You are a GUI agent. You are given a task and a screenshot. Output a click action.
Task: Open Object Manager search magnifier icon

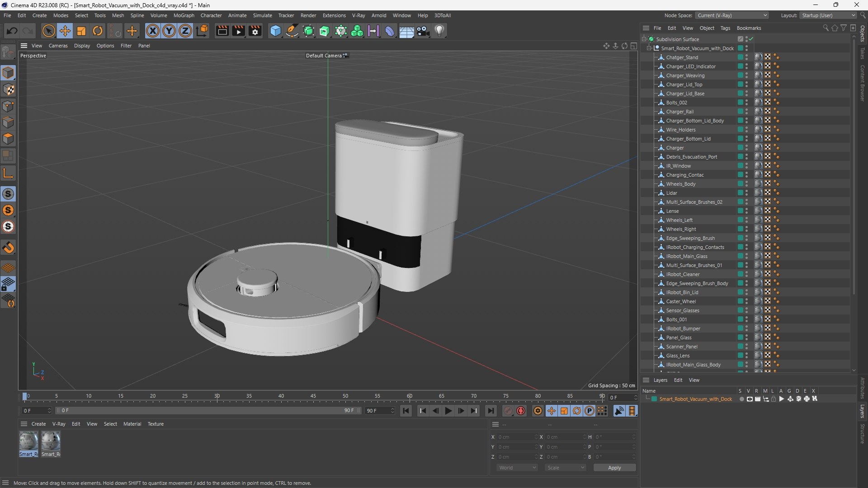[826, 28]
